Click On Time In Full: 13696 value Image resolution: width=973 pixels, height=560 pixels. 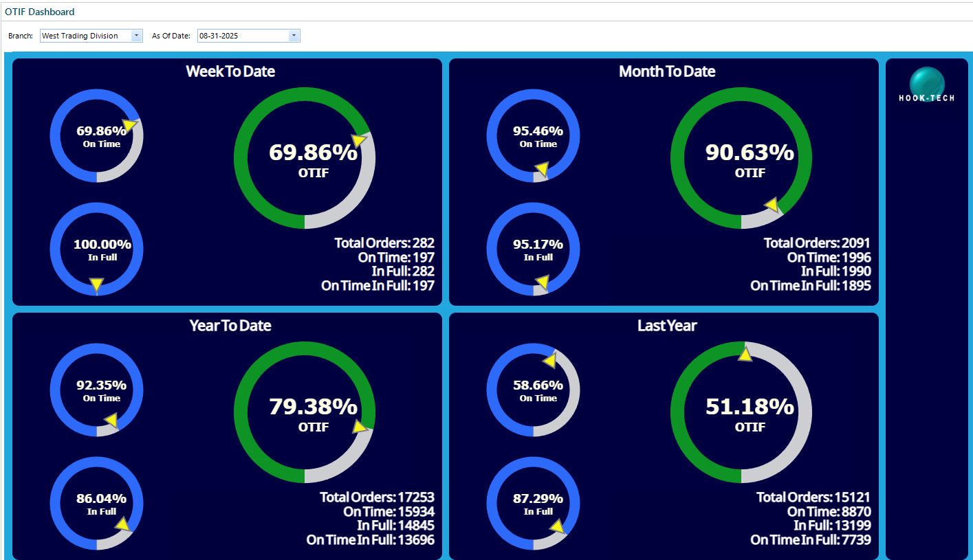point(371,540)
